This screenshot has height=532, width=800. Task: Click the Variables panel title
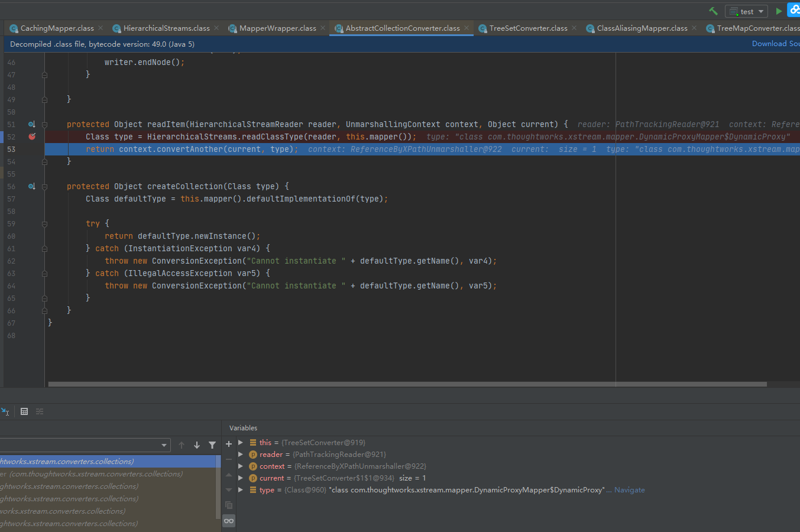[243, 428]
